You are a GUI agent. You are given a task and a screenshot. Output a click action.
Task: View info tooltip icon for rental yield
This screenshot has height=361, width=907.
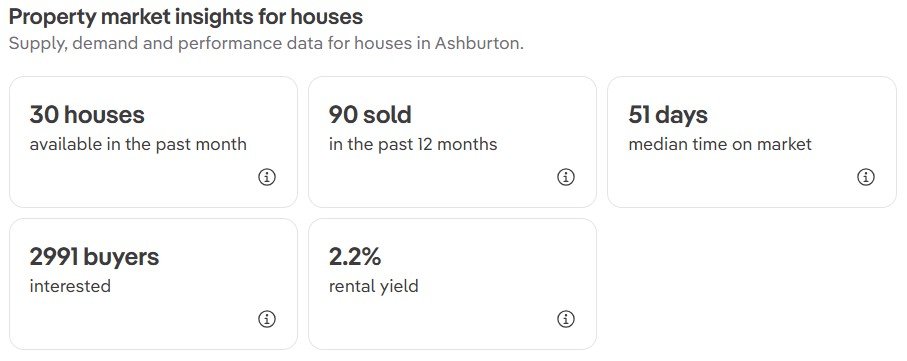pyautogui.click(x=566, y=319)
